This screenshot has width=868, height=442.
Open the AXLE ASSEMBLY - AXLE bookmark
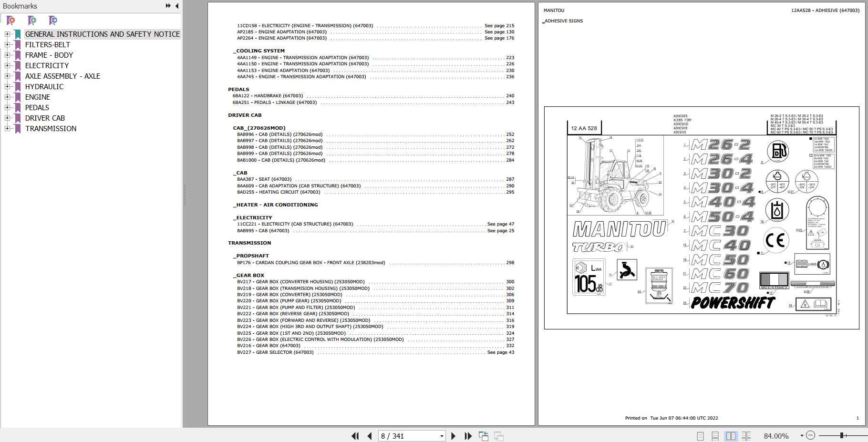pyautogui.click(x=62, y=76)
